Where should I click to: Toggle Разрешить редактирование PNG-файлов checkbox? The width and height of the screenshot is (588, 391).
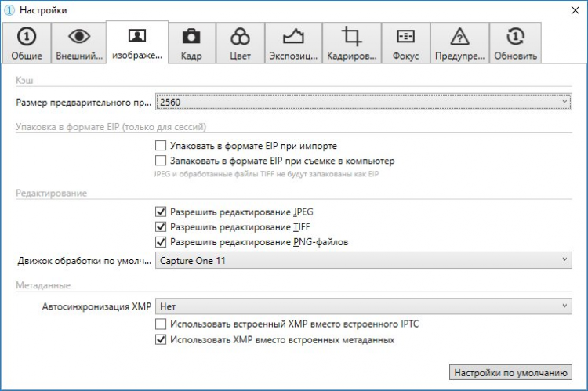(161, 242)
